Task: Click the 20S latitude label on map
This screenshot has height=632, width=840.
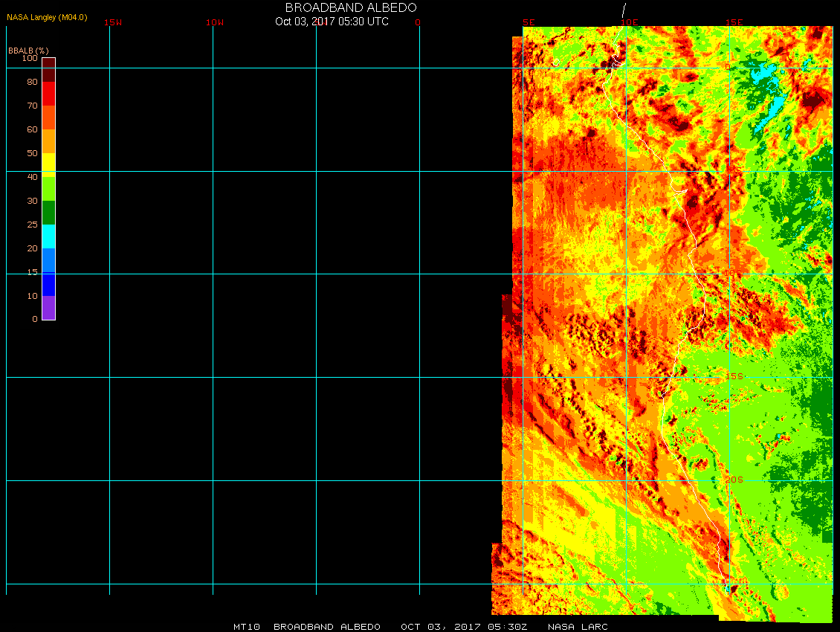Action: pos(734,480)
